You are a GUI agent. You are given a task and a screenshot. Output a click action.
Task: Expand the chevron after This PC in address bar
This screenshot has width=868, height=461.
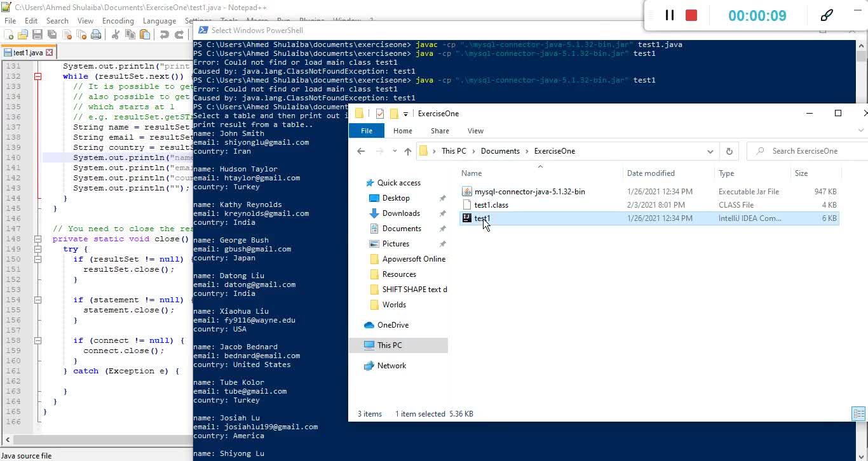473,151
